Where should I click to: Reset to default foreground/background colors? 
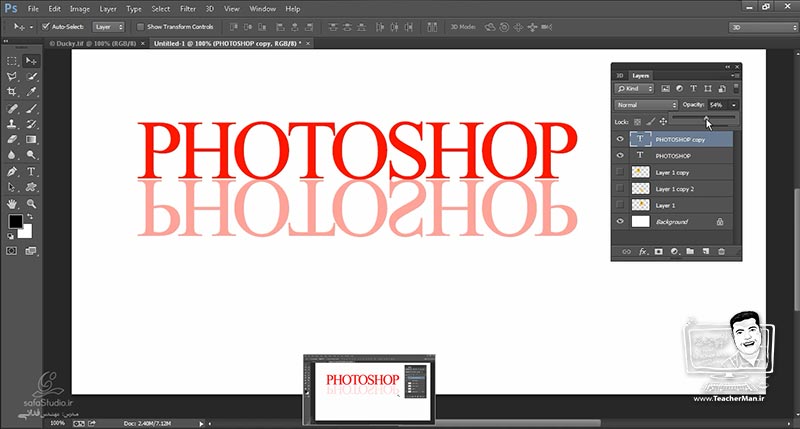10,236
